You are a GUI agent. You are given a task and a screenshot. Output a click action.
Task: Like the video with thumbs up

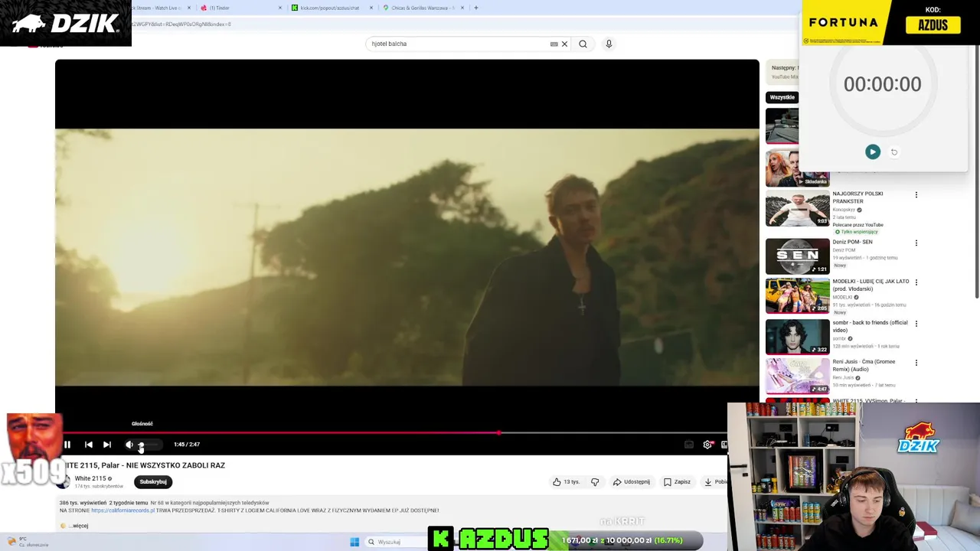[567, 482]
